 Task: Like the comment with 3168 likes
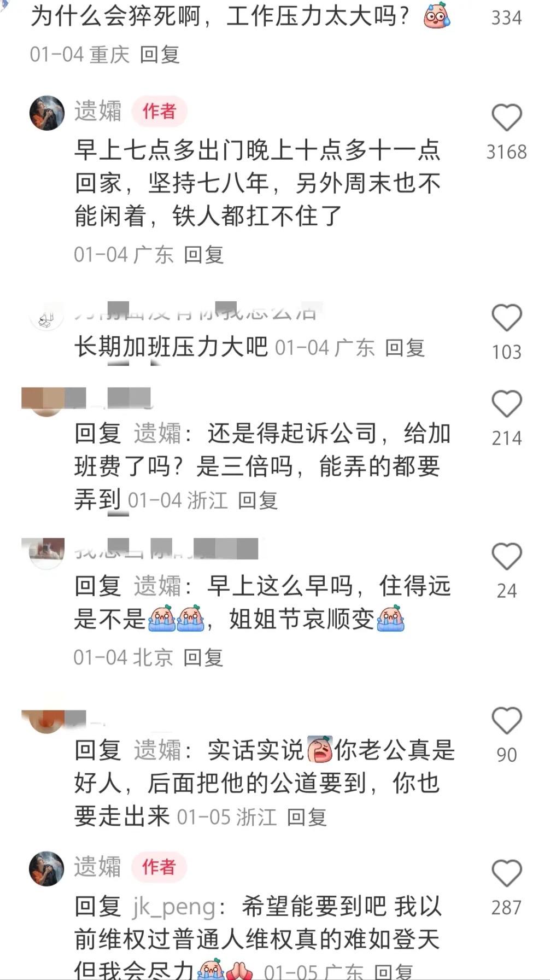[507, 117]
